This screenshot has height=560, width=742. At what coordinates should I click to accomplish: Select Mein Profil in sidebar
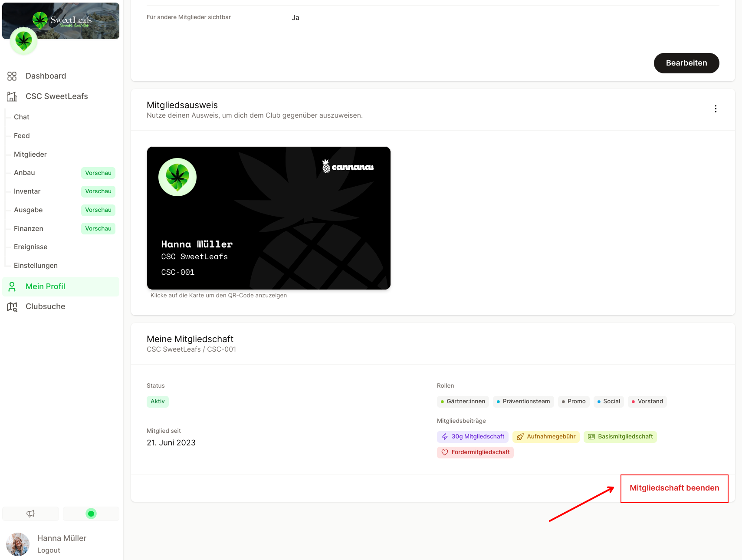(x=61, y=287)
